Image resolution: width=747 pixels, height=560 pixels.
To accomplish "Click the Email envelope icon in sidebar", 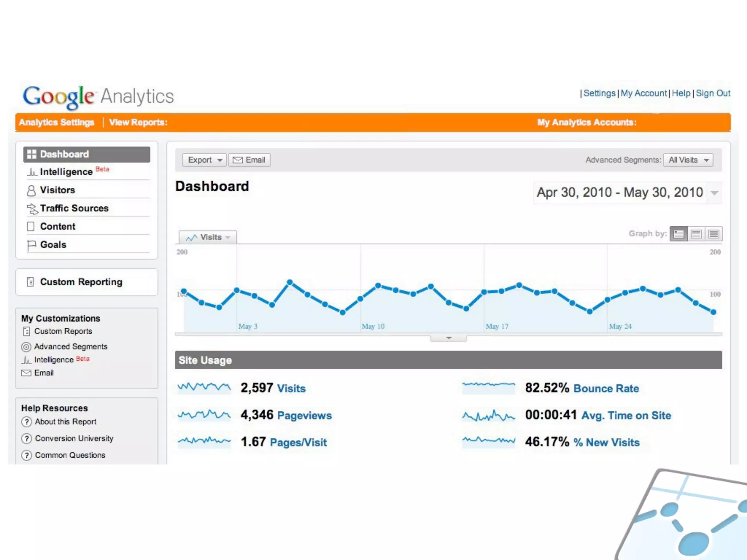I will click(x=26, y=373).
